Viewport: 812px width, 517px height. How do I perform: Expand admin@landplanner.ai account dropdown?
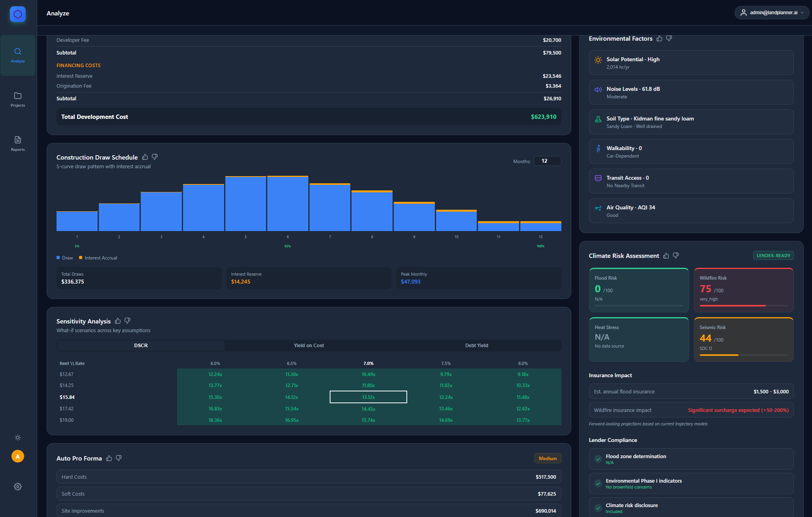click(771, 13)
